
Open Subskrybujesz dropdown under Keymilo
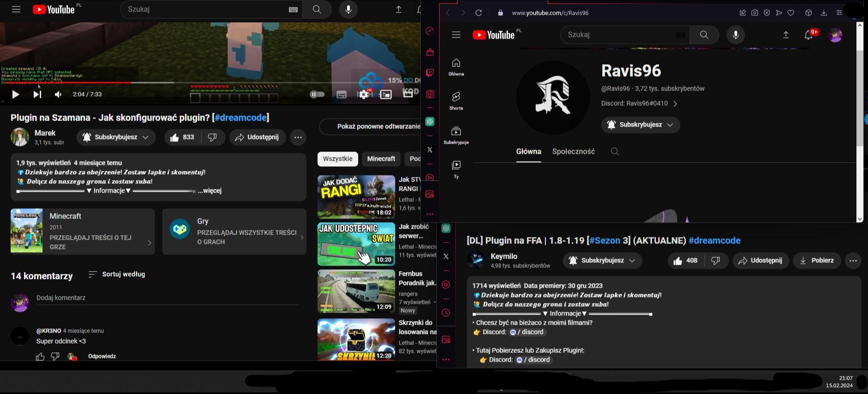pyautogui.click(x=602, y=261)
